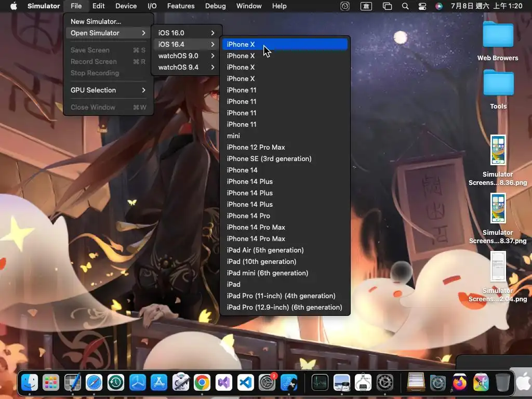This screenshot has width=532, height=399.
Task: Launch Xcode hammer icon in Dock
Action: tap(289, 383)
